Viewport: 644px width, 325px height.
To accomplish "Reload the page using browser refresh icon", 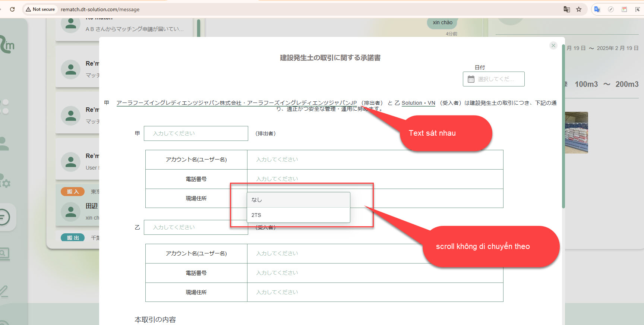I will coord(12,9).
